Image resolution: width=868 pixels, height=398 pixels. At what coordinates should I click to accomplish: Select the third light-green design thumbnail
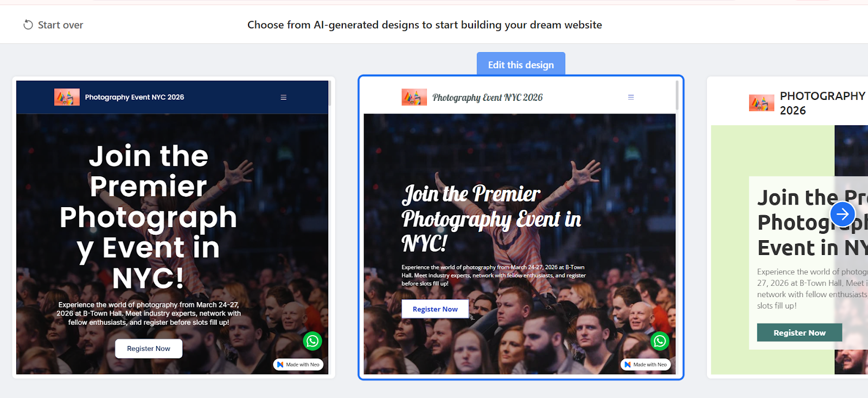788,227
